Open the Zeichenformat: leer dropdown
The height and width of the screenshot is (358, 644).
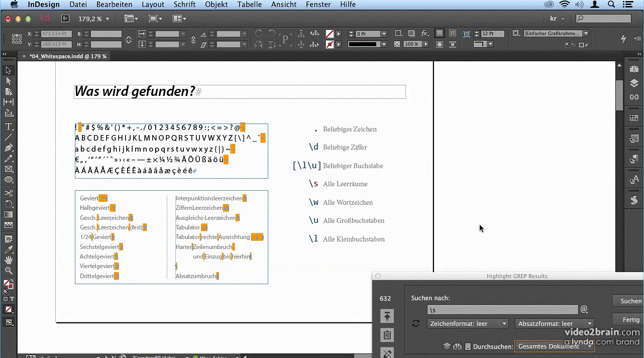[468, 324]
